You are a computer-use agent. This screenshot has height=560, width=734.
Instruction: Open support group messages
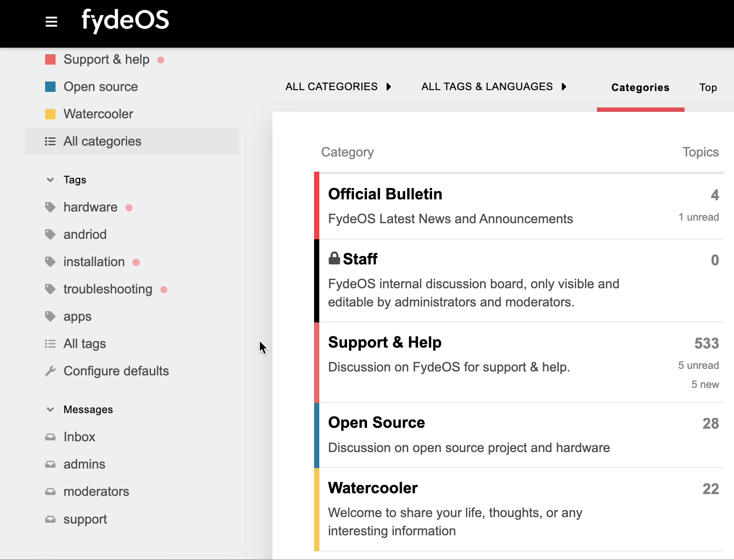coord(85,519)
